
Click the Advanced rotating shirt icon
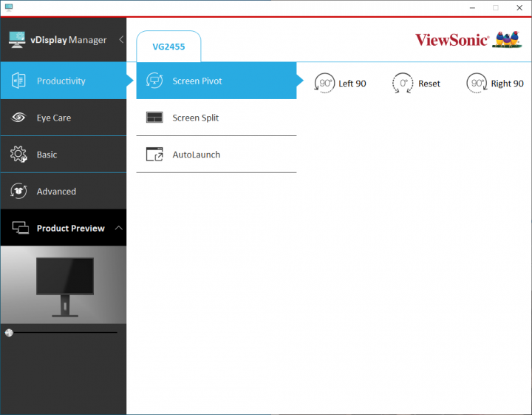(18, 191)
